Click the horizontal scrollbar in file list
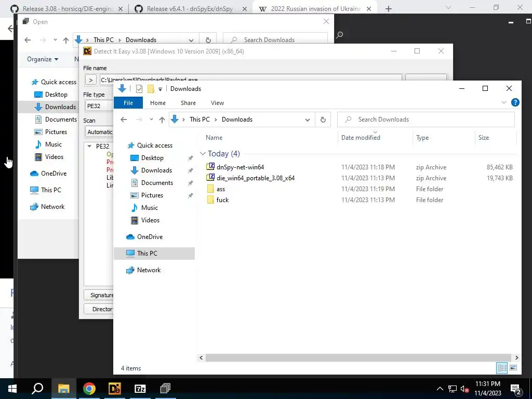Viewport: 532px width, 399px height. click(358, 357)
